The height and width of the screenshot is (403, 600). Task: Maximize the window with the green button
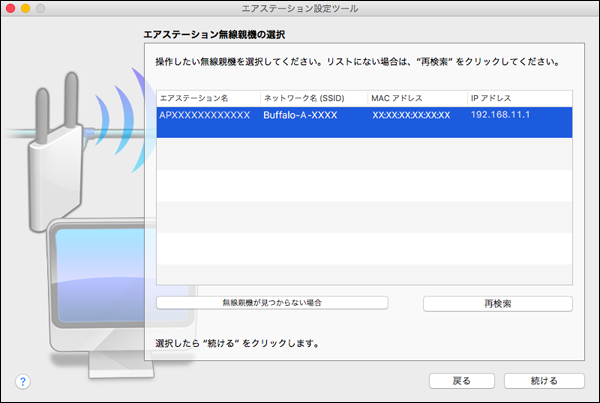pos(47,9)
